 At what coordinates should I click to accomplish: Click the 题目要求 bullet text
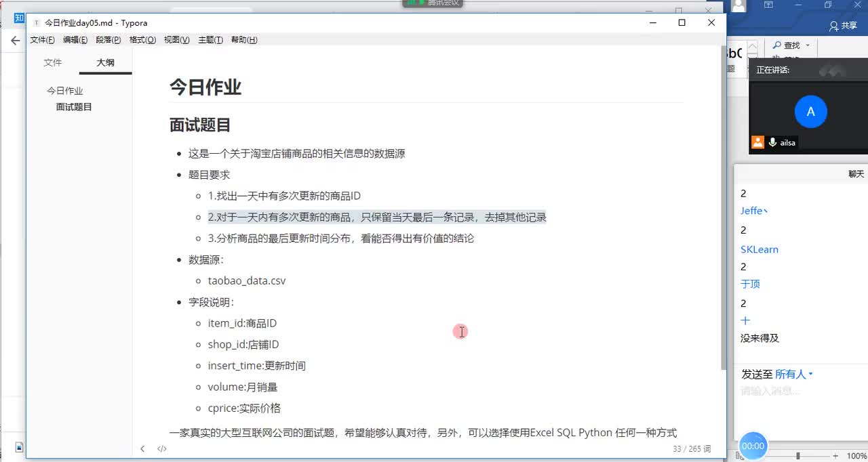point(209,175)
